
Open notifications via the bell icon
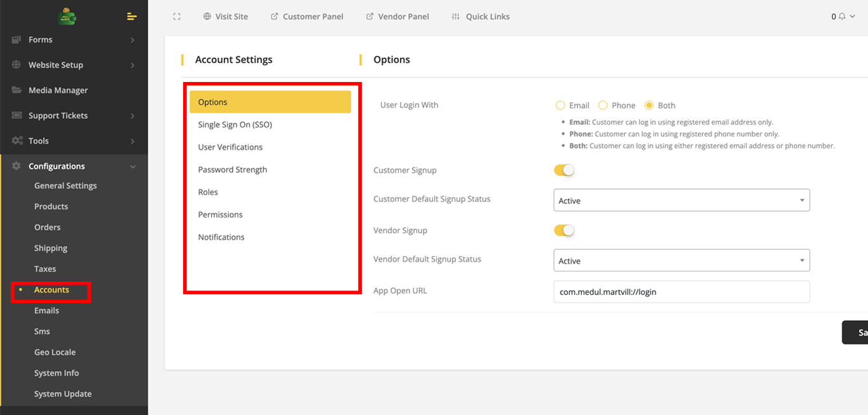pyautogui.click(x=843, y=17)
